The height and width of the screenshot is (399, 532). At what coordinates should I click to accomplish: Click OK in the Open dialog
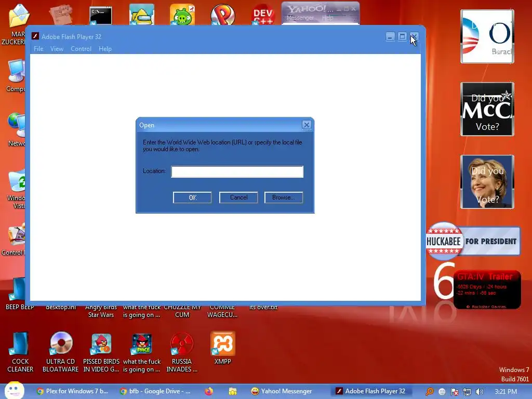click(x=192, y=197)
